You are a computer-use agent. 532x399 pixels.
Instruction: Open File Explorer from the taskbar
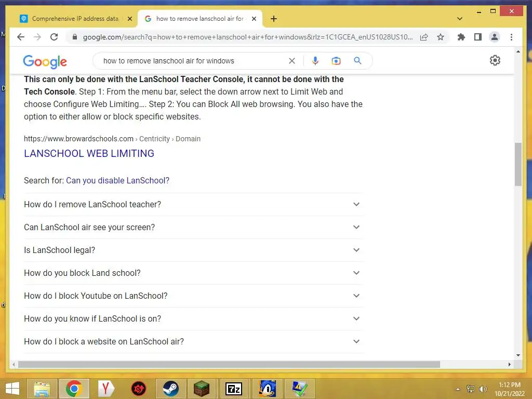tap(42, 389)
